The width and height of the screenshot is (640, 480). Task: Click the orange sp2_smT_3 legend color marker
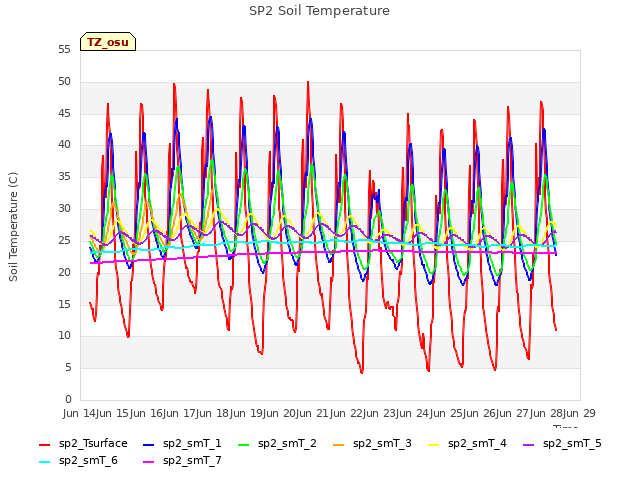pos(339,444)
